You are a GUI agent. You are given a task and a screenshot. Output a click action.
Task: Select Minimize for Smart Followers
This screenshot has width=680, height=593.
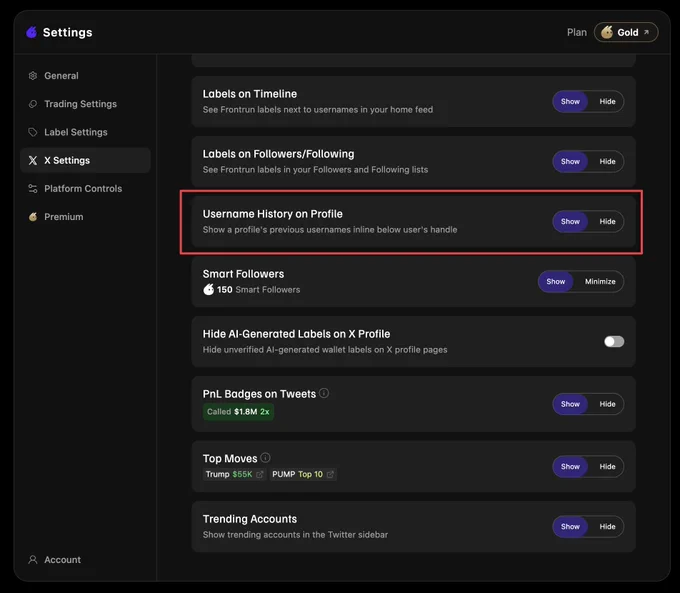point(600,282)
